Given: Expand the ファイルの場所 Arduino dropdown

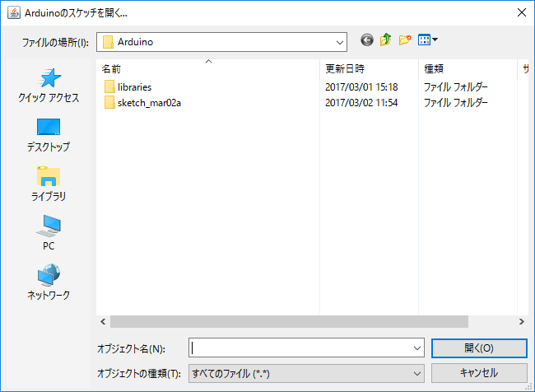Looking at the screenshot, I should (339, 42).
